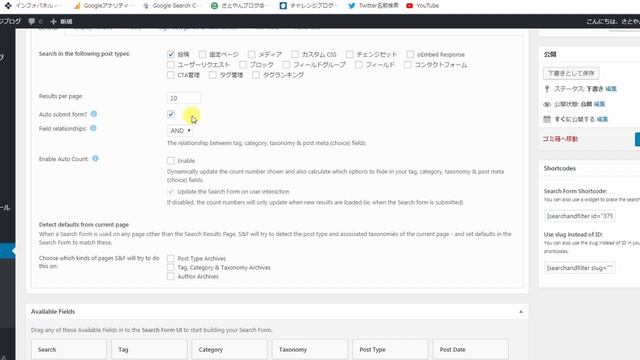This screenshot has height=360, width=640.
Task: Check the Author Archives checkbox
Action: (x=171, y=276)
